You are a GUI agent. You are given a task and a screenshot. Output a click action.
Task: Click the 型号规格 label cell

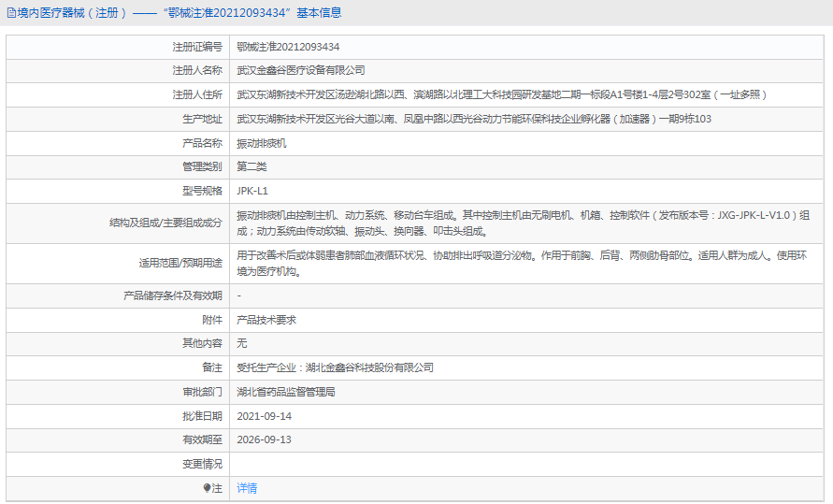pyautogui.click(x=118, y=191)
